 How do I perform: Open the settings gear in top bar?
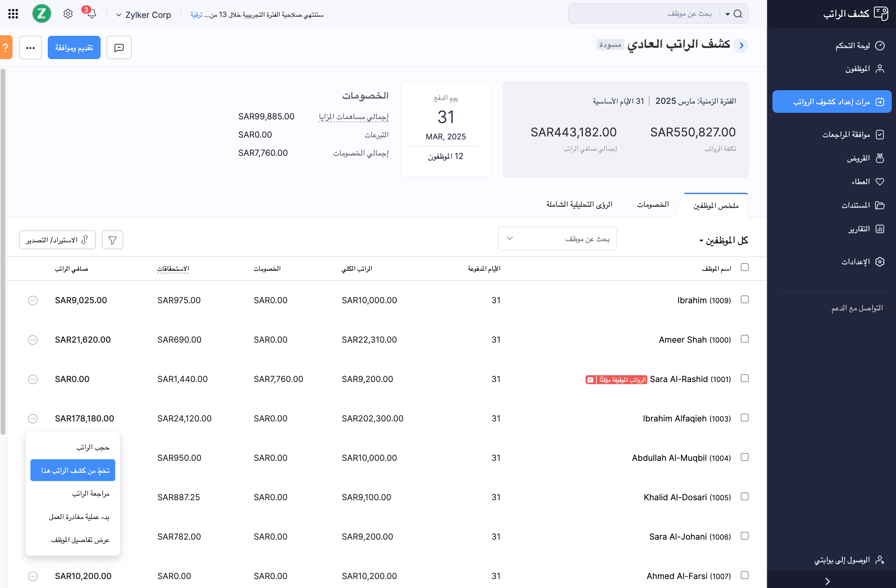click(x=68, y=14)
